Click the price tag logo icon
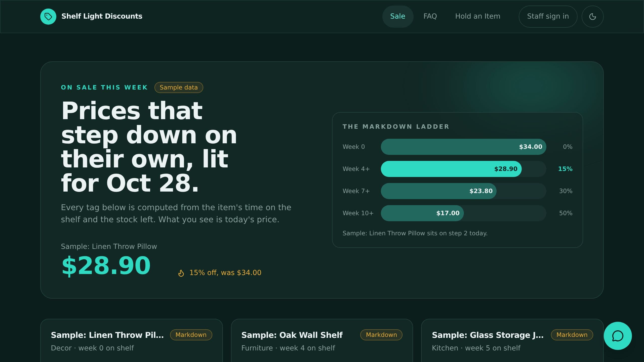The image size is (644, 362). coord(48,16)
